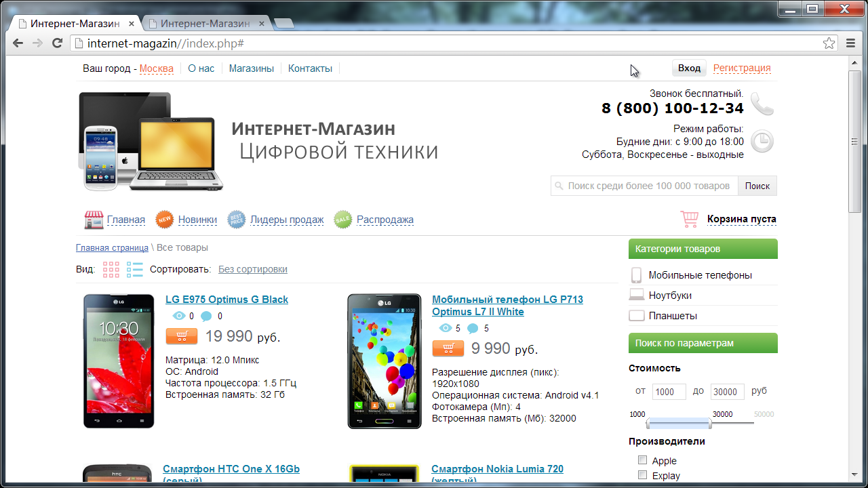
Task: Click the Best Price badge icon
Action: tap(237, 220)
